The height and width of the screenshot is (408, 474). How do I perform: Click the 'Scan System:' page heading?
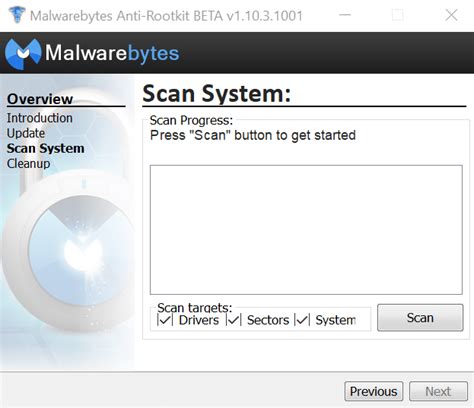click(217, 94)
